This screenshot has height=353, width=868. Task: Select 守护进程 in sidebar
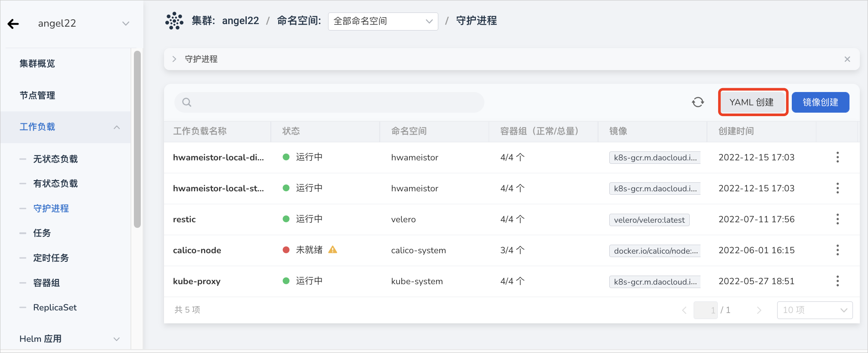tap(51, 209)
